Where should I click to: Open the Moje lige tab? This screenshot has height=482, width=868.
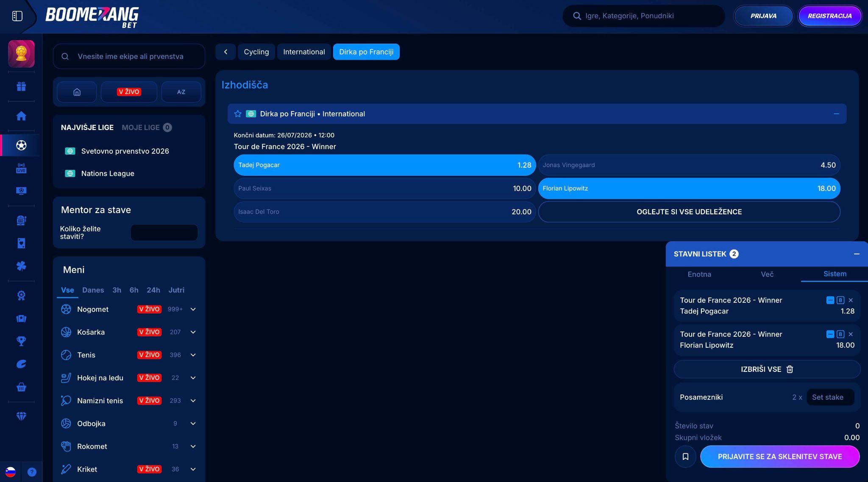(146, 127)
